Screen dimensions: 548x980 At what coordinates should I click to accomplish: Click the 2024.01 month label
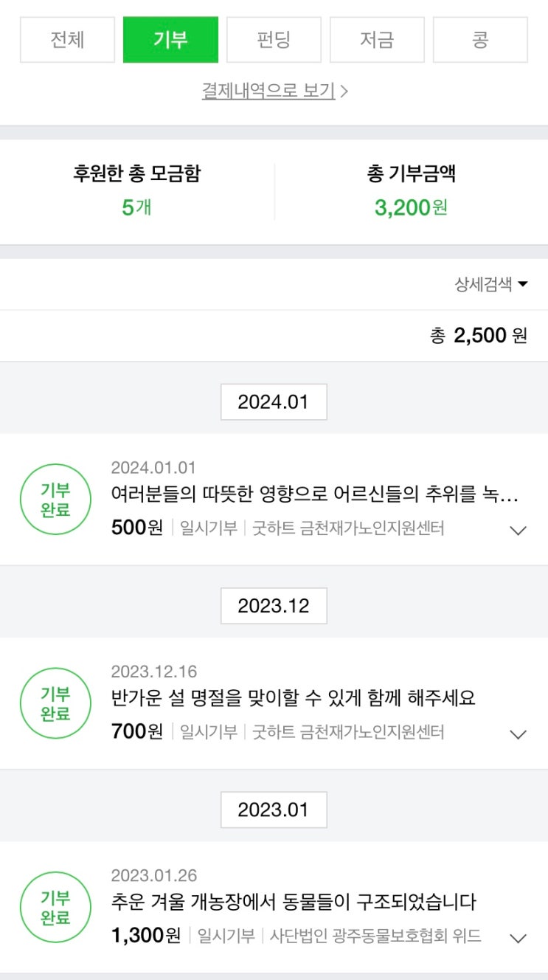[x=274, y=402]
